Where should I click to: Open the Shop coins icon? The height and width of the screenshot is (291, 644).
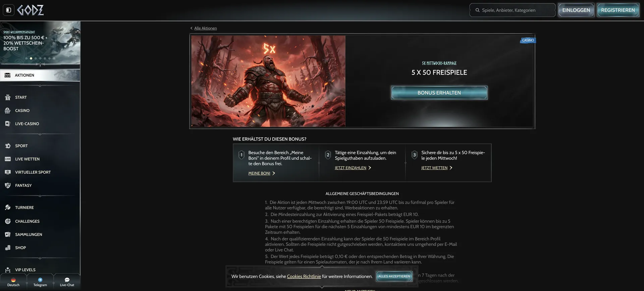tap(8, 248)
